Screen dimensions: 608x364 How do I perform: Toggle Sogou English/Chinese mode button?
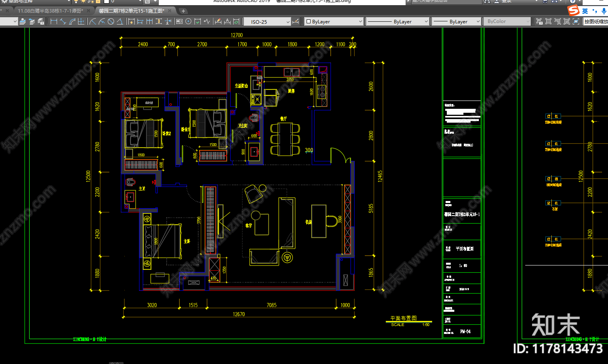click(x=585, y=11)
